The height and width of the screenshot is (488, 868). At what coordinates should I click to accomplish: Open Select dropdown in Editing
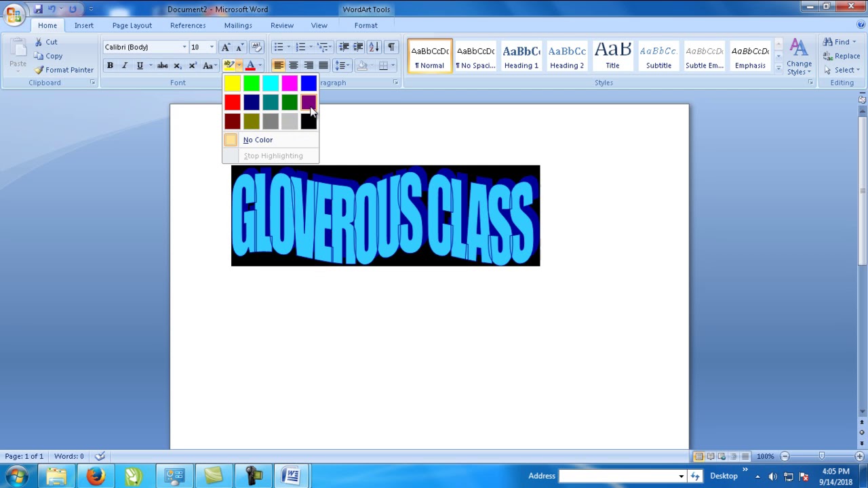[x=842, y=70]
